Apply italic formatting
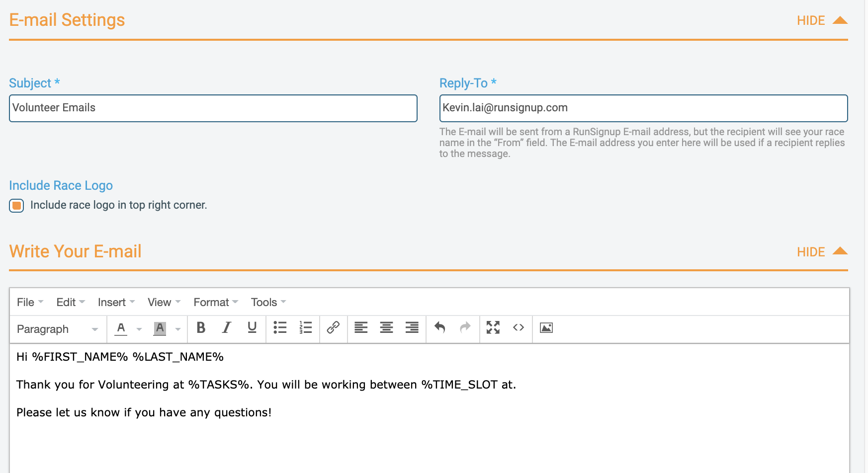Viewport: 868px width, 473px height. coord(226,328)
